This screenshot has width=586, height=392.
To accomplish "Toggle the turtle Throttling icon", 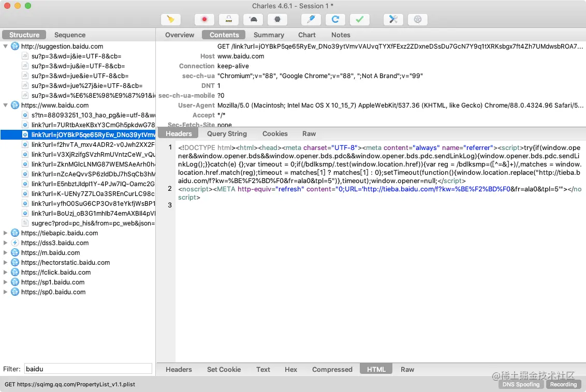I will coord(253,20).
